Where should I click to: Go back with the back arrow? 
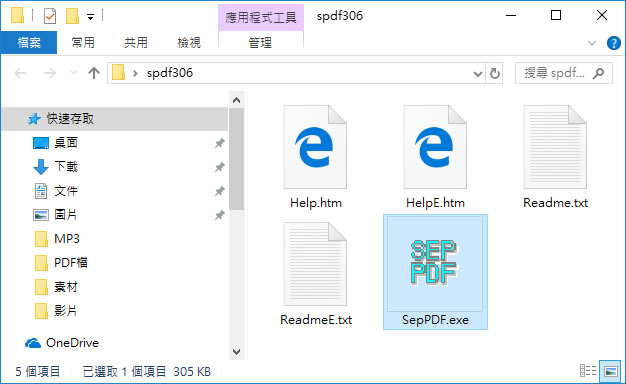(20, 73)
